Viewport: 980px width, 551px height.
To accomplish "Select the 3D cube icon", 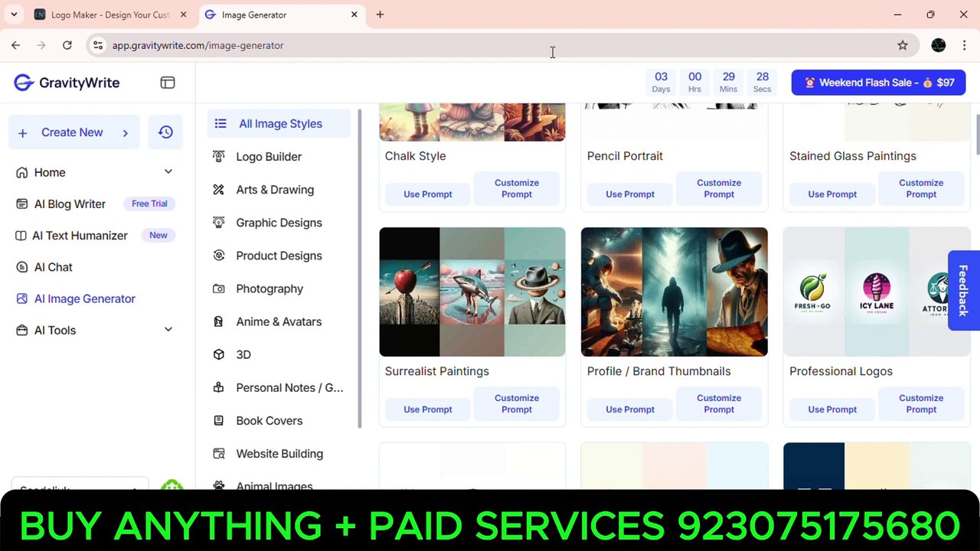I will (219, 354).
